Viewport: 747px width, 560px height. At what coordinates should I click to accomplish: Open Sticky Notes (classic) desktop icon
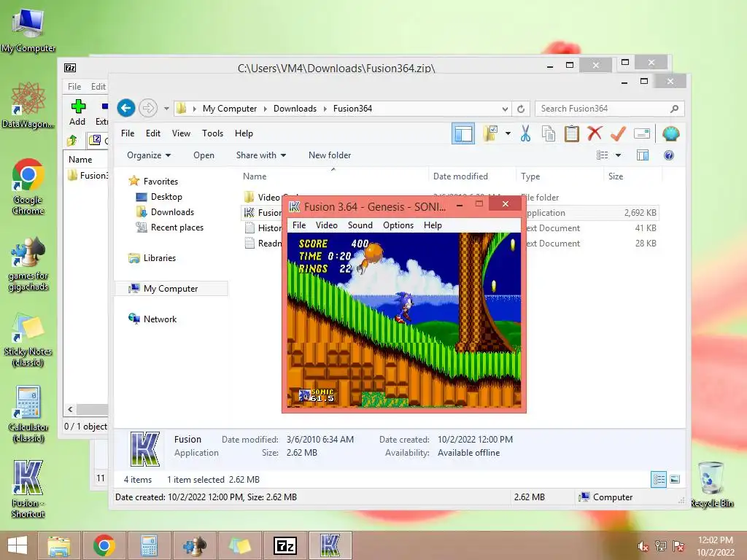point(28,340)
